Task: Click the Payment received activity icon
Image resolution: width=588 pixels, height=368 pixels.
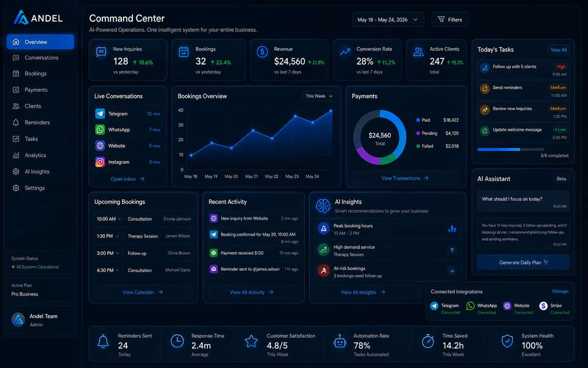Action: pyautogui.click(x=214, y=253)
